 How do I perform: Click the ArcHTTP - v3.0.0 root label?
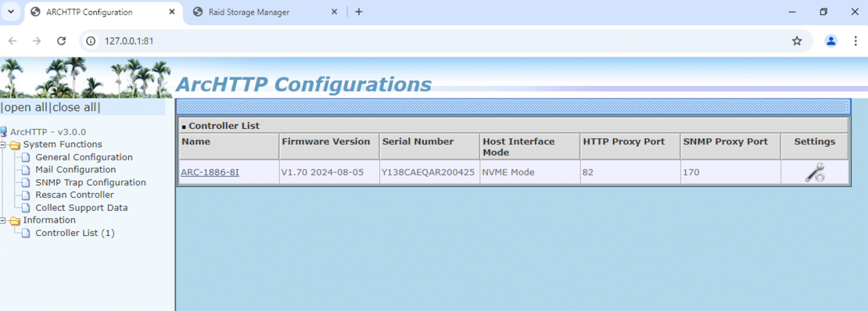tap(48, 132)
